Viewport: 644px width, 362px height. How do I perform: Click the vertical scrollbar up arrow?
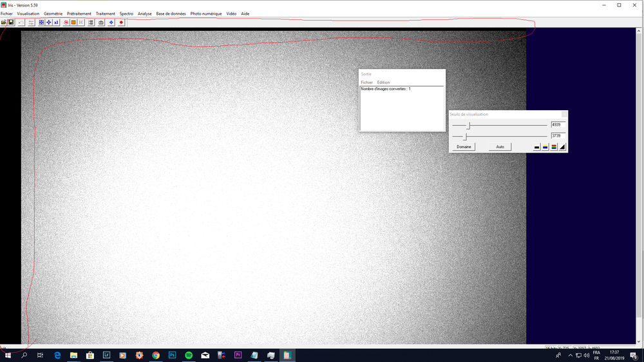click(639, 31)
